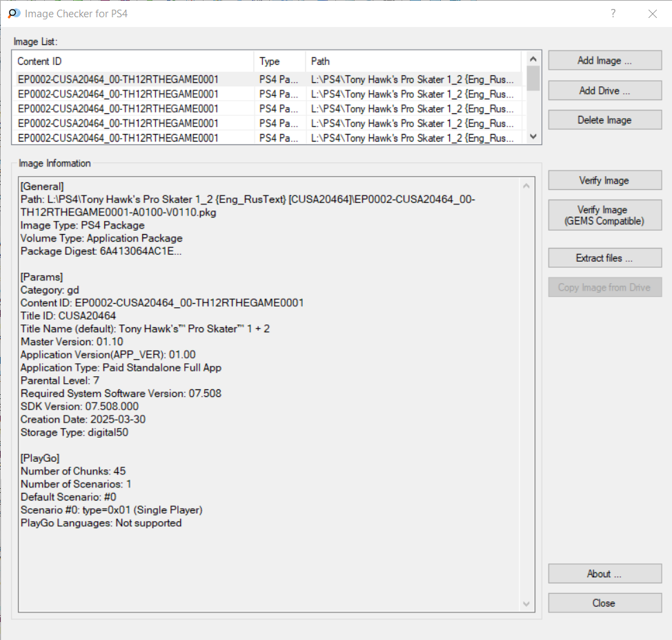This screenshot has height=640, width=672.
Task: Click the Title Name (default) line
Action: [x=146, y=329]
